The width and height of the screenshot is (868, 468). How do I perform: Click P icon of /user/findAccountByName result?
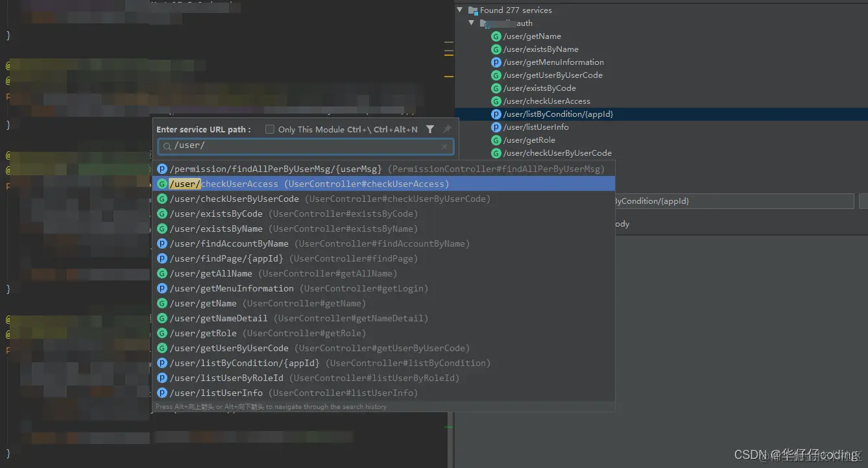[x=163, y=243]
